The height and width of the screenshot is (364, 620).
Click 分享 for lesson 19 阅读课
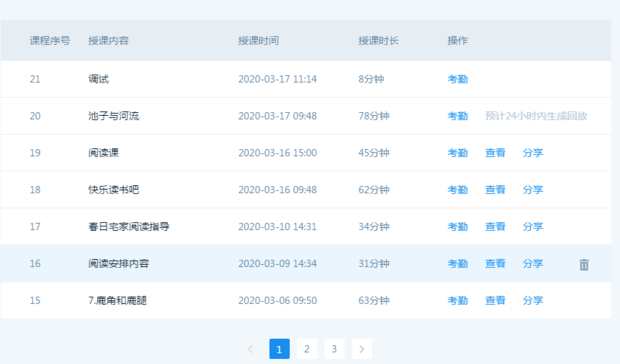point(533,153)
